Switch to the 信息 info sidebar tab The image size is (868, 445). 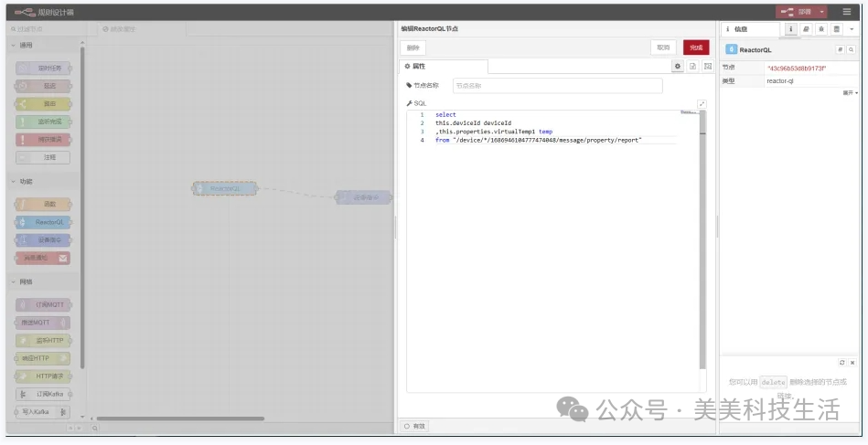pos(749,29)
